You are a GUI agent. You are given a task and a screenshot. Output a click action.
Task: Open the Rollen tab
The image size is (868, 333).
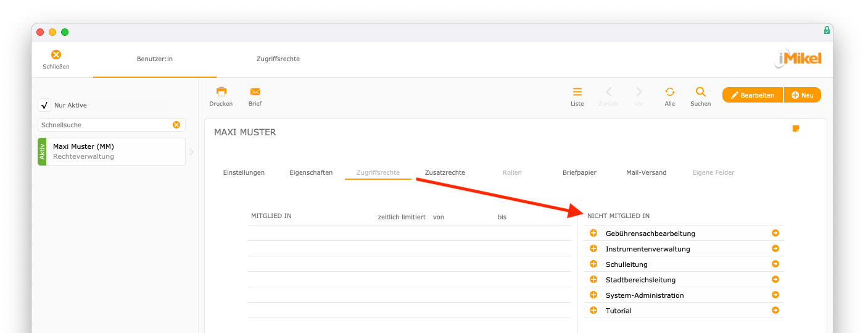512,172
